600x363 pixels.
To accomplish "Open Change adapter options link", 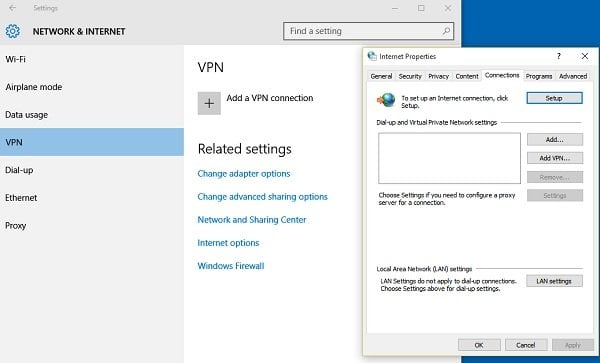I will [x=244, y=174].
